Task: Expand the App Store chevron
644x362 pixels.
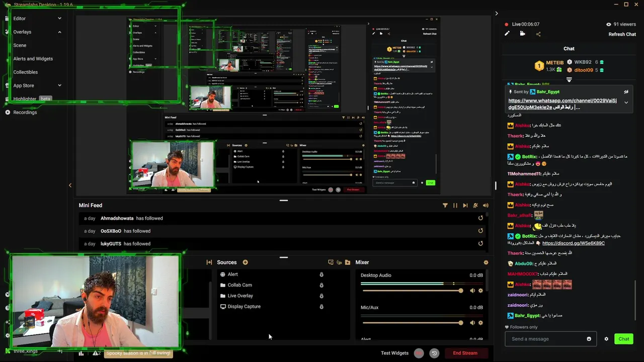Action: click(x=59, y=85)
